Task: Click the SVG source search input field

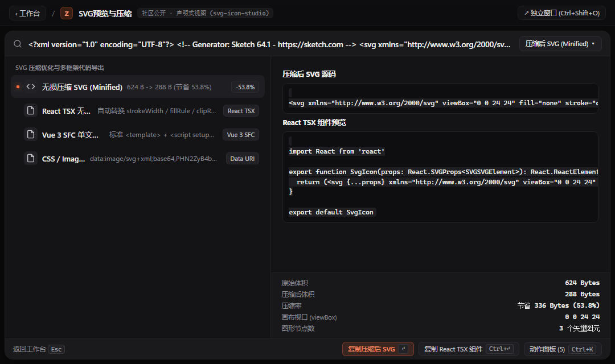Action: [269, 44]
